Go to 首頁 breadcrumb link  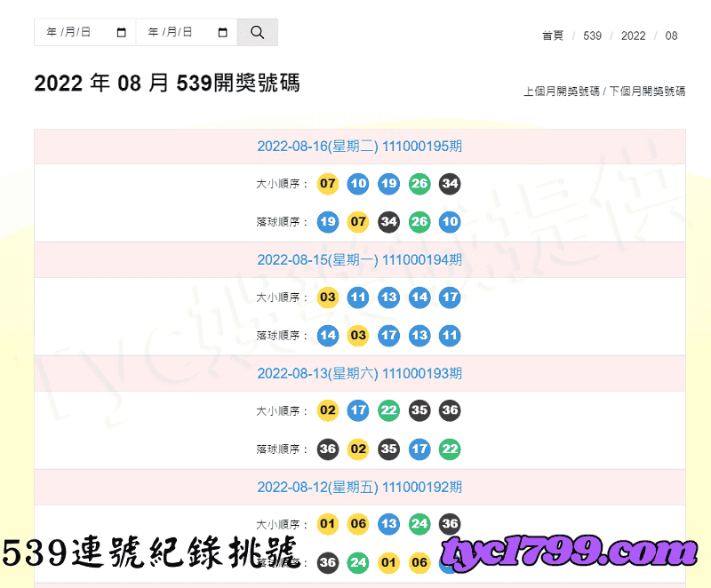(553, 36)
